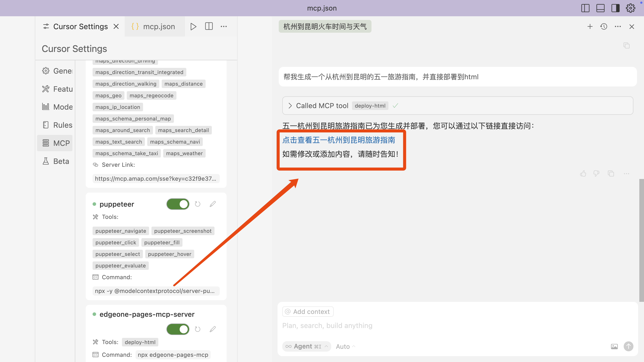
Task: Start a new chat with plus icon
Action: tap(590, 26)
